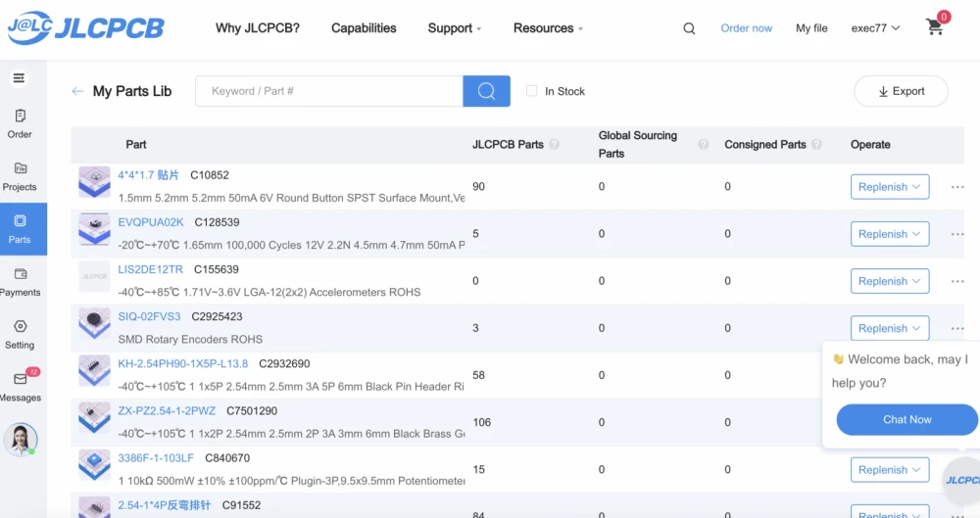980x518 pixels.
Task: Open the Support menu dropdown
Action: pos(454,28)
